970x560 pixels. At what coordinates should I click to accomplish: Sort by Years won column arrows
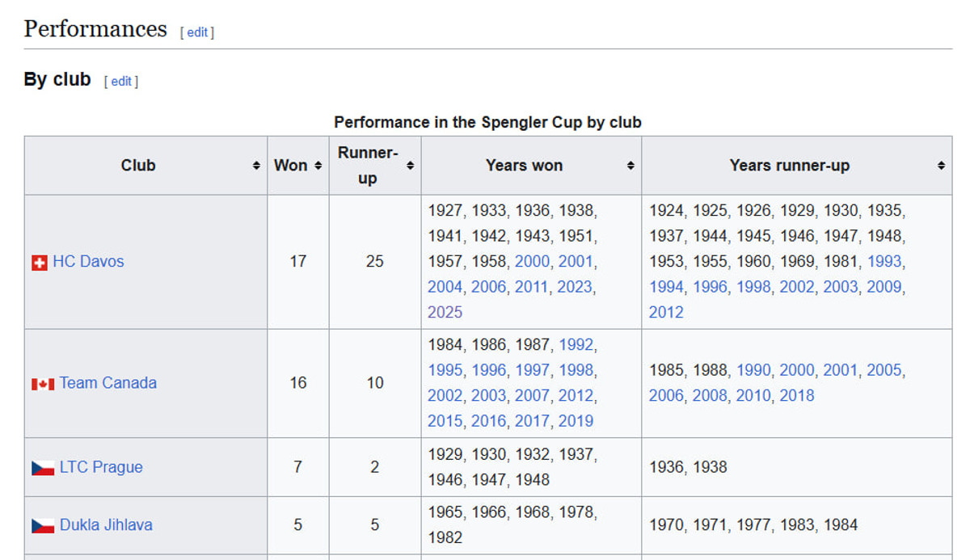tap(630, 166)
